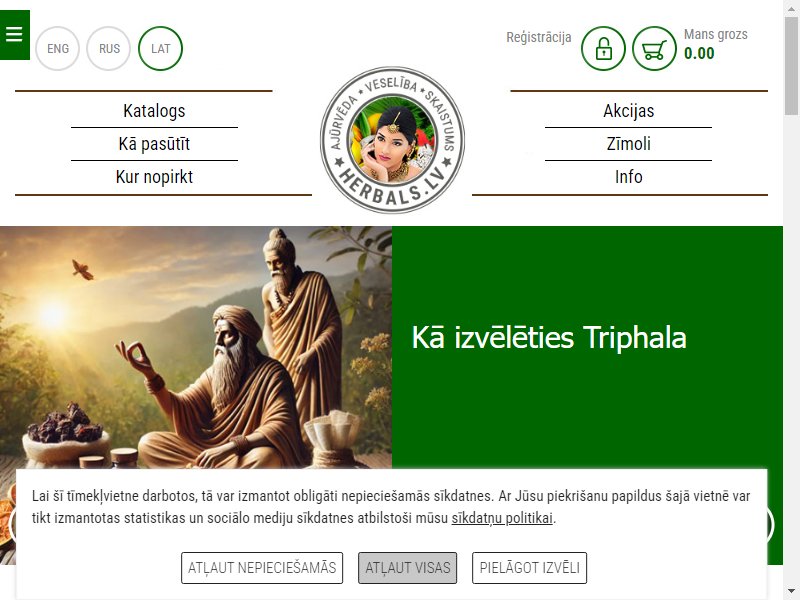
Task: Open the Zīmoli brands page
Action: coord(628,144)
